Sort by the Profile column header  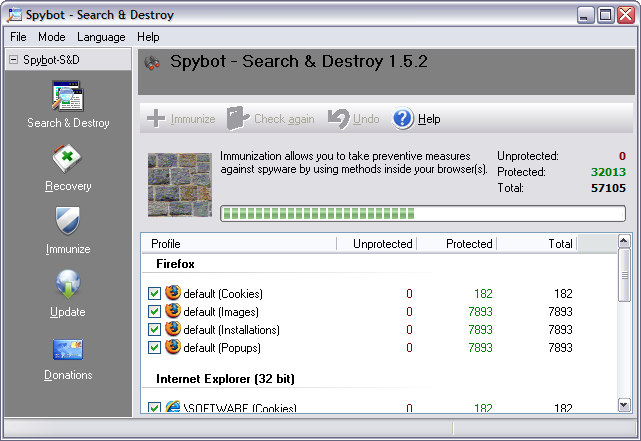(239, 244)
